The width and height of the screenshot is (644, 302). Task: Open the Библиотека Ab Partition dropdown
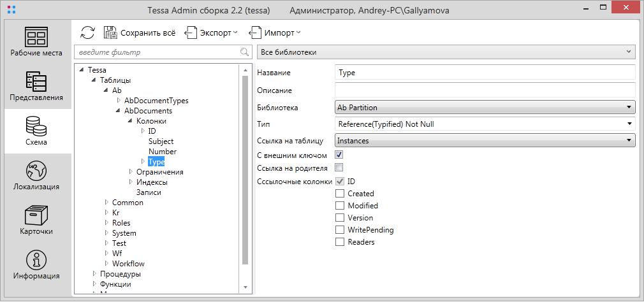tap(485, 108)
